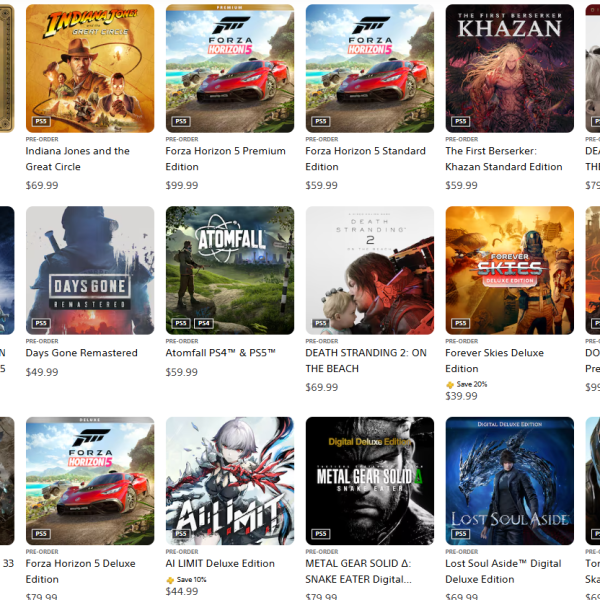This screenshot has height=600, width=600.
Task: Open the Days Gone Remastered title link
Action: 82,353
